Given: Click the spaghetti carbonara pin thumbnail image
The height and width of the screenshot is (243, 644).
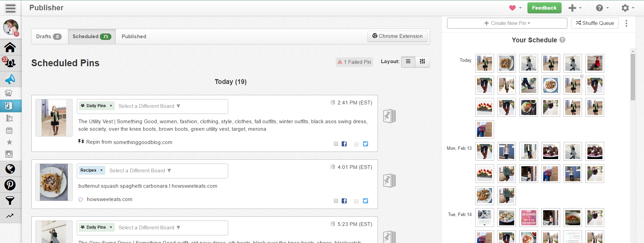Looking at the screenshot, I should 54,182.
